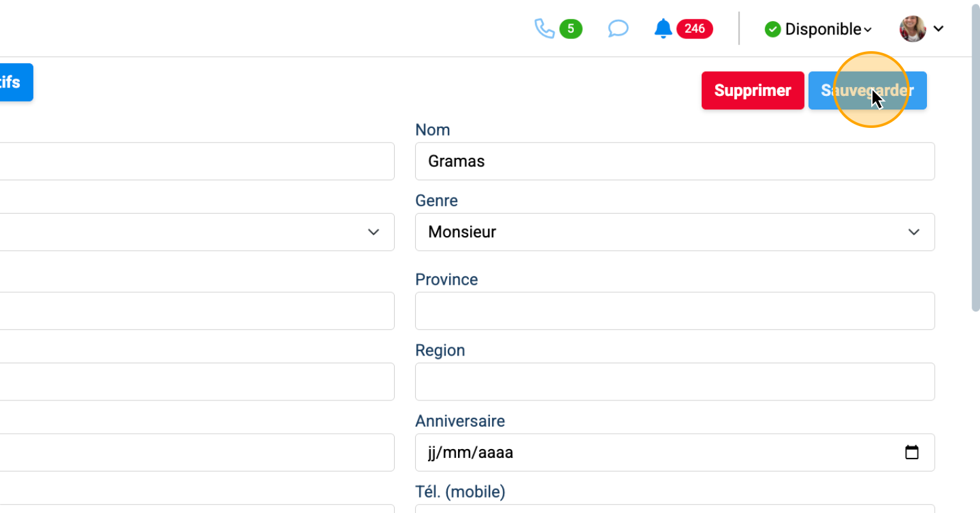The width and height of the screenshot is (980, 513).
Task: Click the user avatar photo
Action: click(x=912, y=29)
